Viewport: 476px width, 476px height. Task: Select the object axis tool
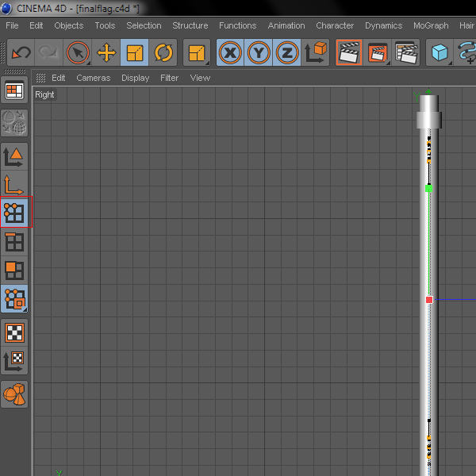click(14, 185)
